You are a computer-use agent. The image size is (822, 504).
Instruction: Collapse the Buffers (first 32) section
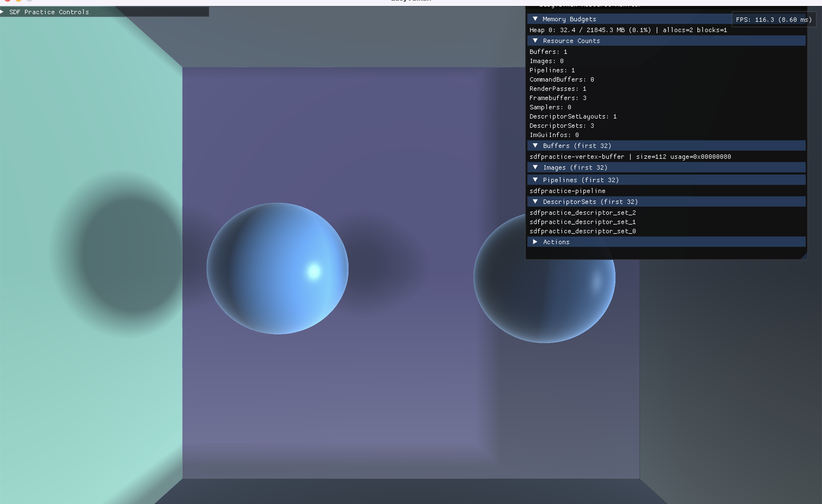click(x=666, y=146)
